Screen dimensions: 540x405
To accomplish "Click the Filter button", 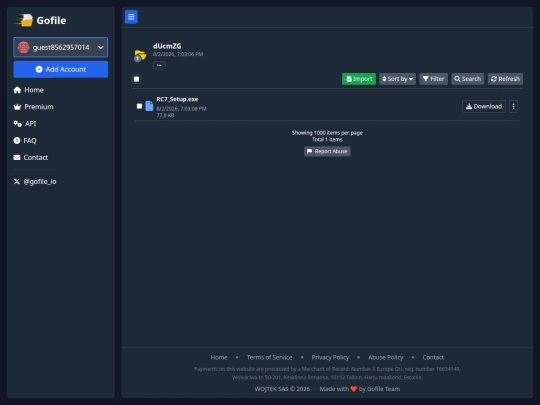I will (x=433, y=79).
